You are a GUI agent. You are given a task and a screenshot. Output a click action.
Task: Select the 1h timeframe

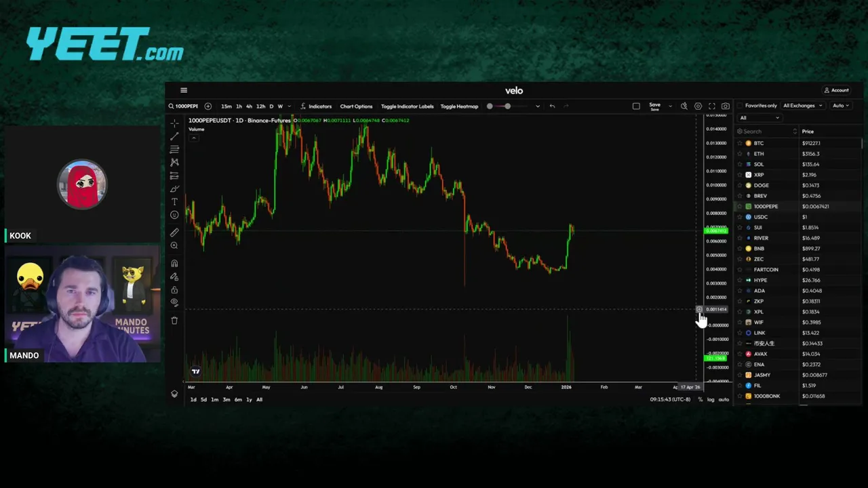[x=239, y=106]
